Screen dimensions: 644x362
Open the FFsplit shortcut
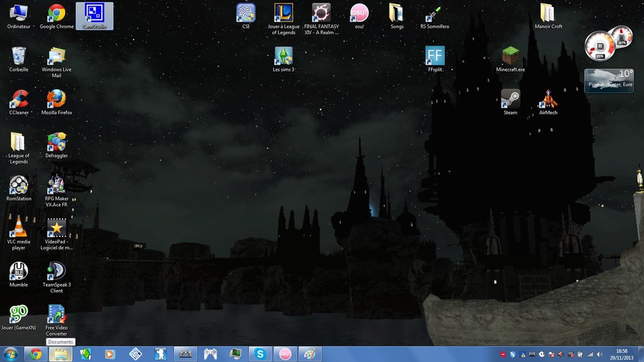click(435, 59)
